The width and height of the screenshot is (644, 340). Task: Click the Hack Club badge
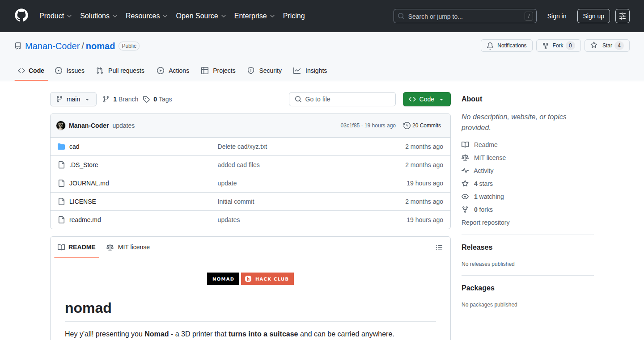click(x=267, y=279)
